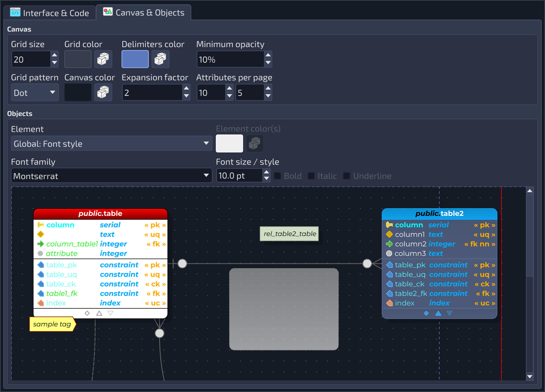Click the white Element color swatch
Viewport: 545px width, 392px height.
coord(229,143)
